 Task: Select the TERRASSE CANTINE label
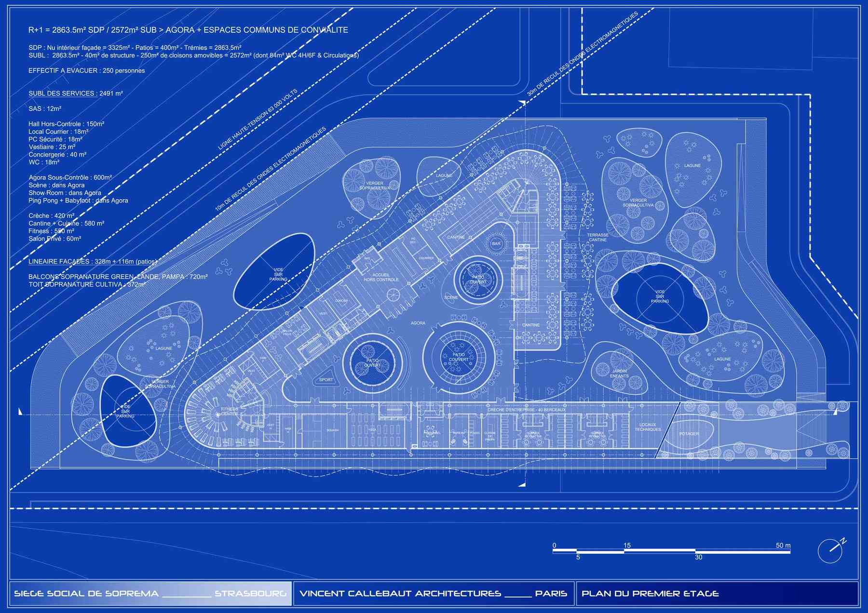click(597, 238)
